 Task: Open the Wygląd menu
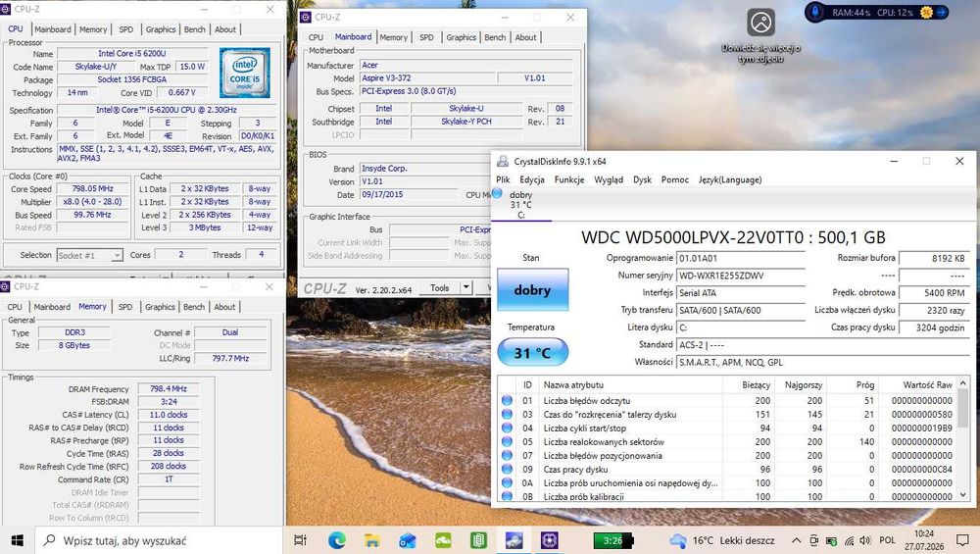pyautogui.click(x=609, y=179)
